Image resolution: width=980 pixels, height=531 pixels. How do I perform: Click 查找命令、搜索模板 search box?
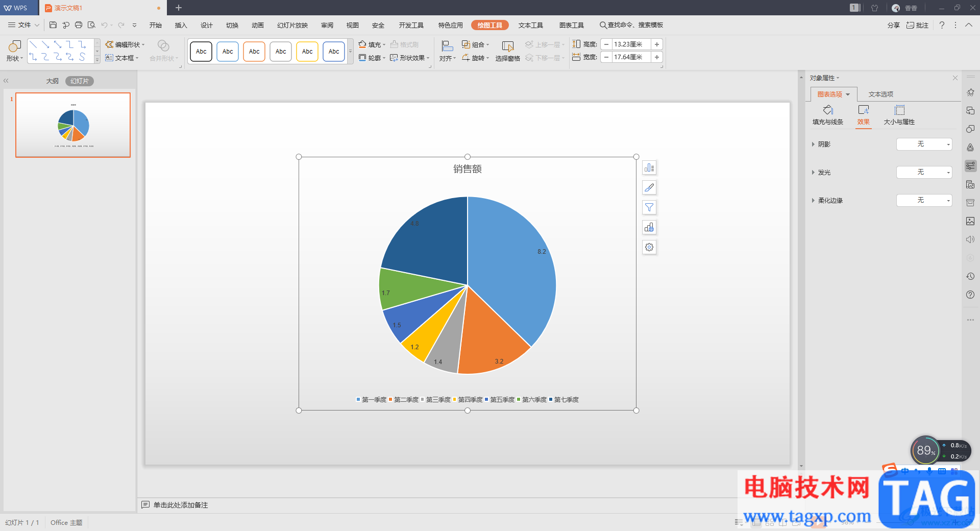[631, 25]
